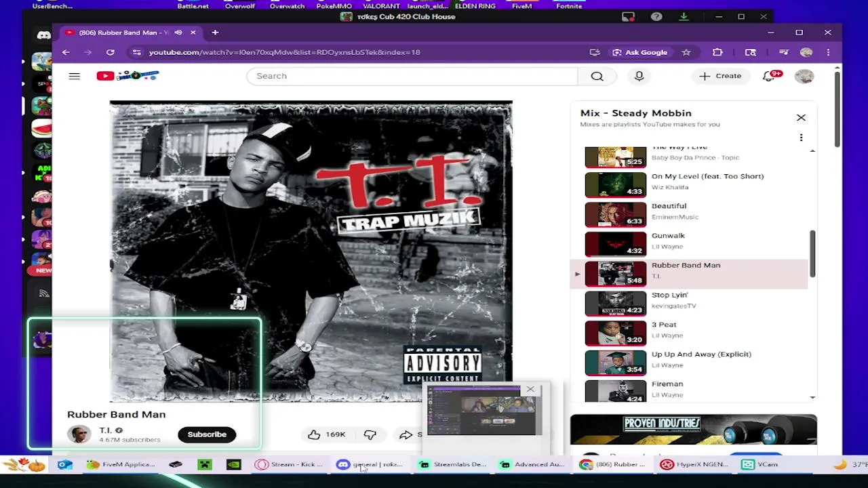Viewport: 868px width, 488px height.
Task: Open Mix playlist three-dot options
Action: [x=801, y=138]
